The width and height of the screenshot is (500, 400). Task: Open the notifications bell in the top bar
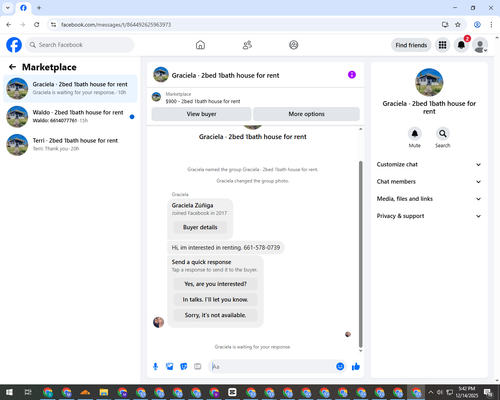click(x=461, y=45)
